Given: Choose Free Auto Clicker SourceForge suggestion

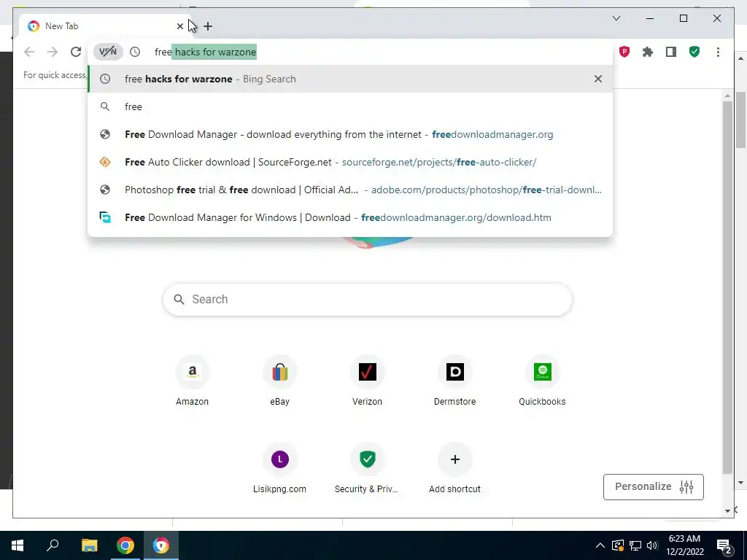Looking at the screenshot, I should tap(350, 162).
